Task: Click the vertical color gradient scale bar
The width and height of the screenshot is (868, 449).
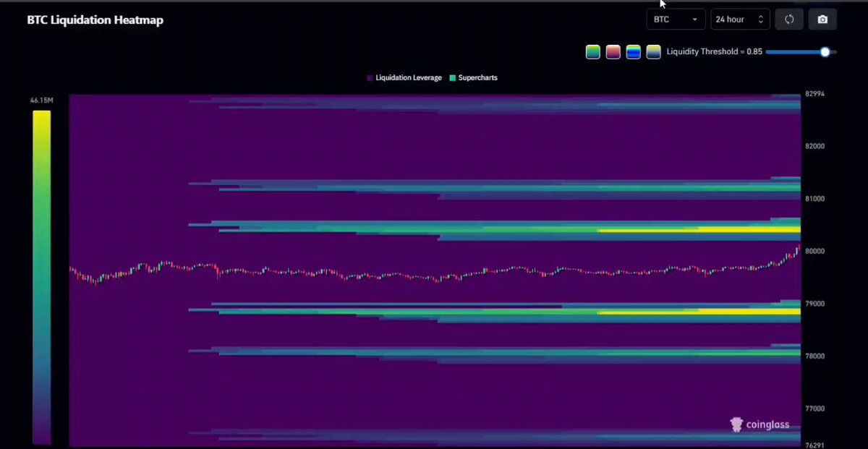Action: [42, 277]
